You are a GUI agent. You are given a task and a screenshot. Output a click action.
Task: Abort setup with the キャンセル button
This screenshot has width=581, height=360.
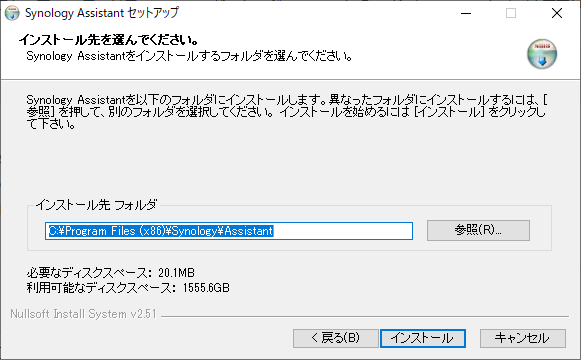tap(522, 338)
